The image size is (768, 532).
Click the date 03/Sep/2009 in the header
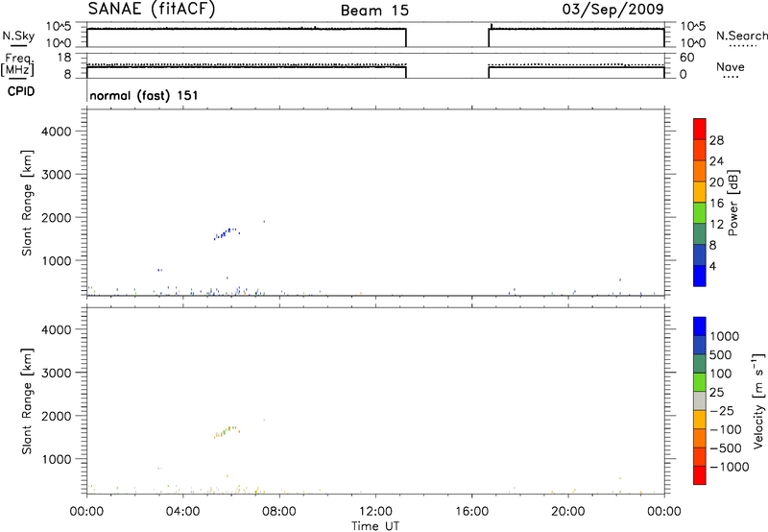[x=612, y=10]
